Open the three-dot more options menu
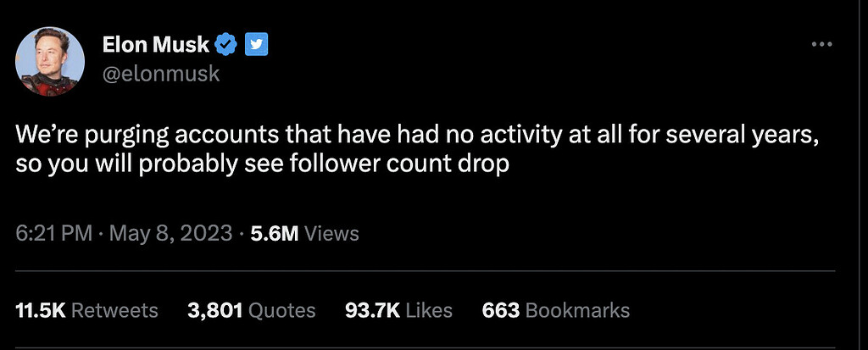The image size is (868, 350). [x=821, y=44]
